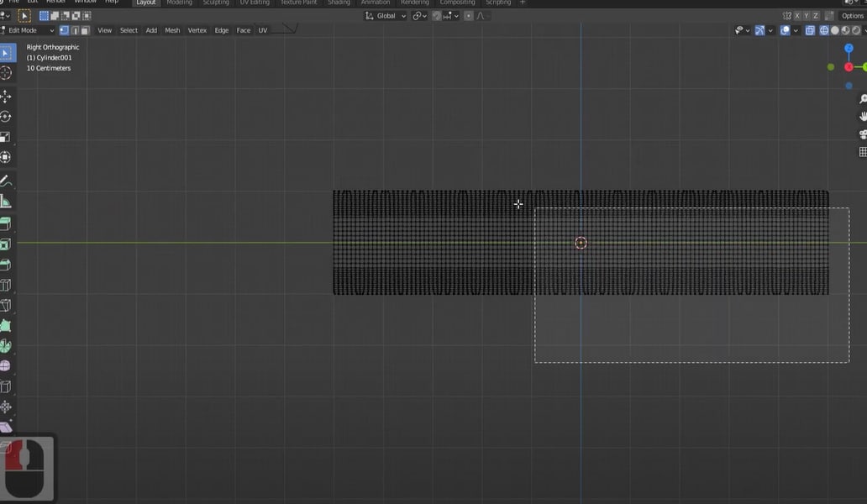Pick the Rotate tool
This screenshot has height=504, width=867.
[6, 117]
